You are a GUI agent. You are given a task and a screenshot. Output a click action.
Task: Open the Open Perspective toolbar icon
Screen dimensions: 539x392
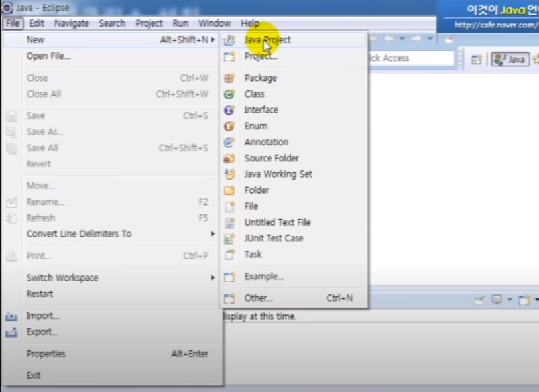pyautogui.click(x=477, y=60)
